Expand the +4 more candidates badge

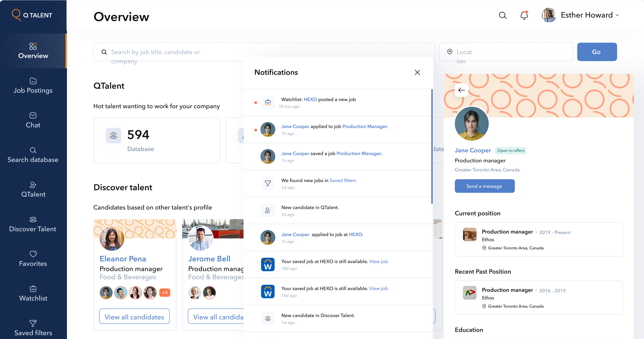coord(165,293)
